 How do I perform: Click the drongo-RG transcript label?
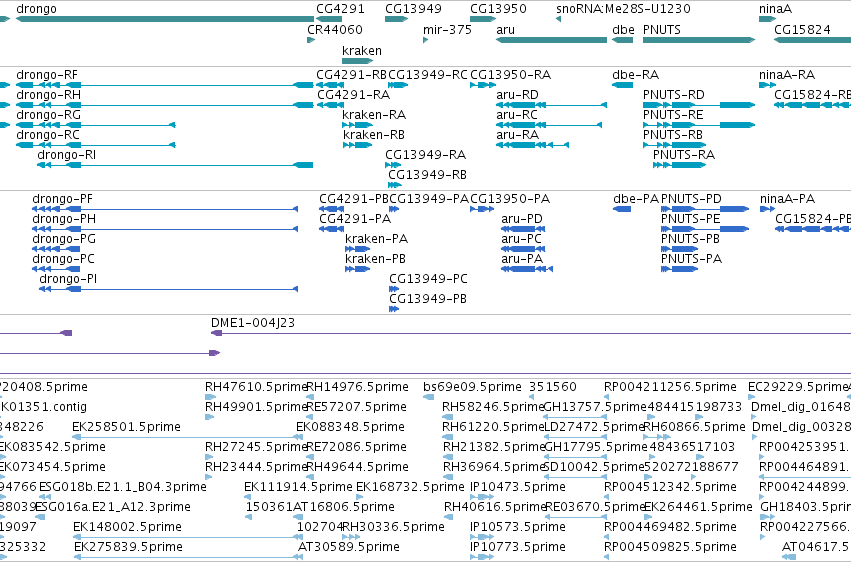pyautogui.click(x=48, y=114)
